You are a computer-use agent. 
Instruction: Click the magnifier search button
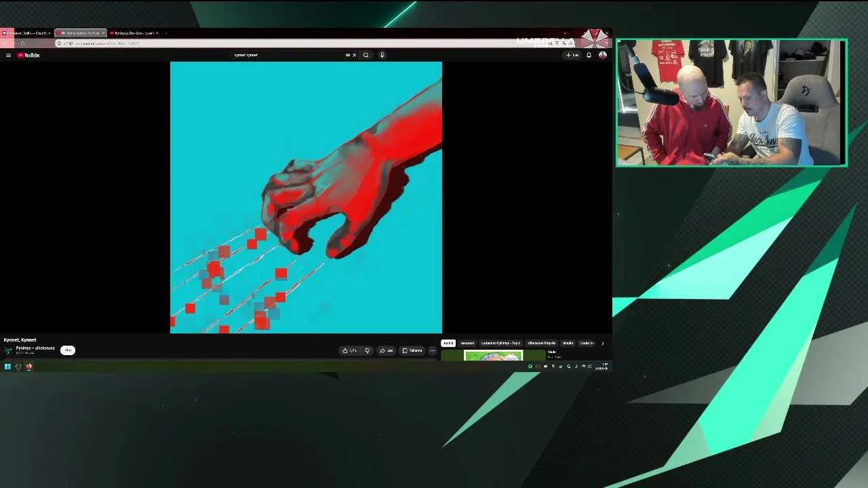coord(366,55)
